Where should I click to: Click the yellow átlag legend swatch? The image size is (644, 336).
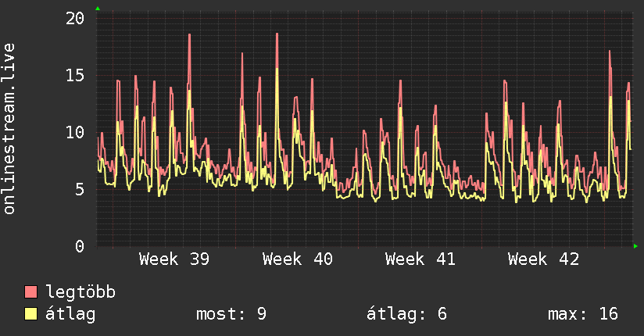30,314
